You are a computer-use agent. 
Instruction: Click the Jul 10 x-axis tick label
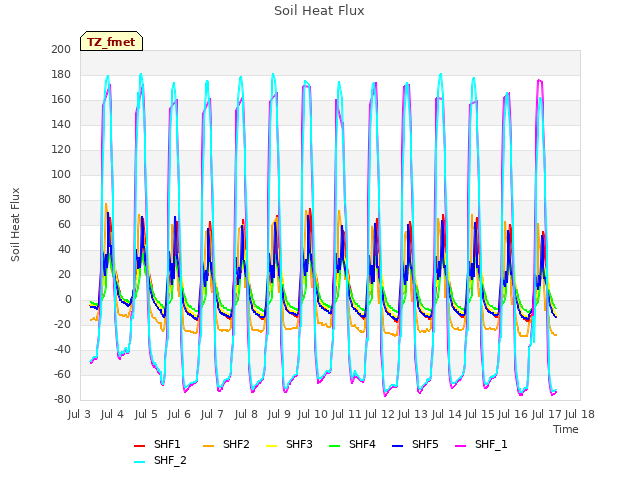click(313, 414)
